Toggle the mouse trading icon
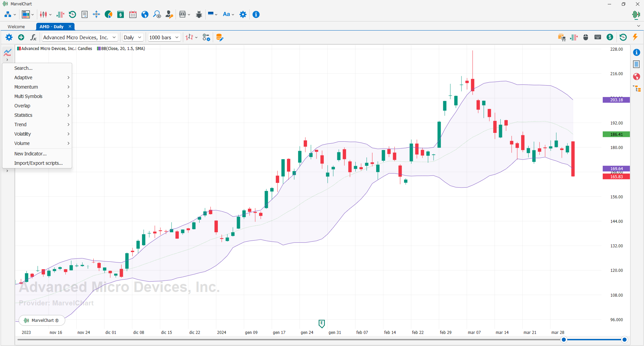The image size is (644, 346). pyautogui.click(x=586, y=37)
